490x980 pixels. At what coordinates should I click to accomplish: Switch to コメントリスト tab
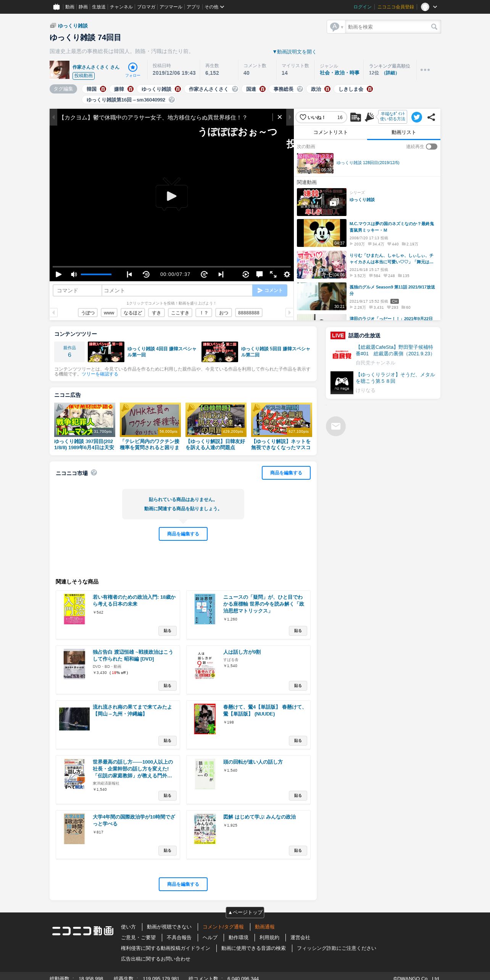pyautogui.click(x=330, y=132)
